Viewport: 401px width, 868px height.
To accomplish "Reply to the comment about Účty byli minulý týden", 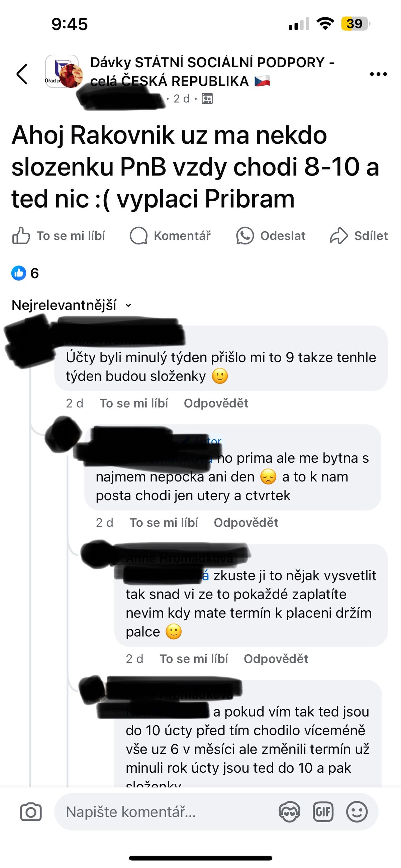I will (216, 403).
